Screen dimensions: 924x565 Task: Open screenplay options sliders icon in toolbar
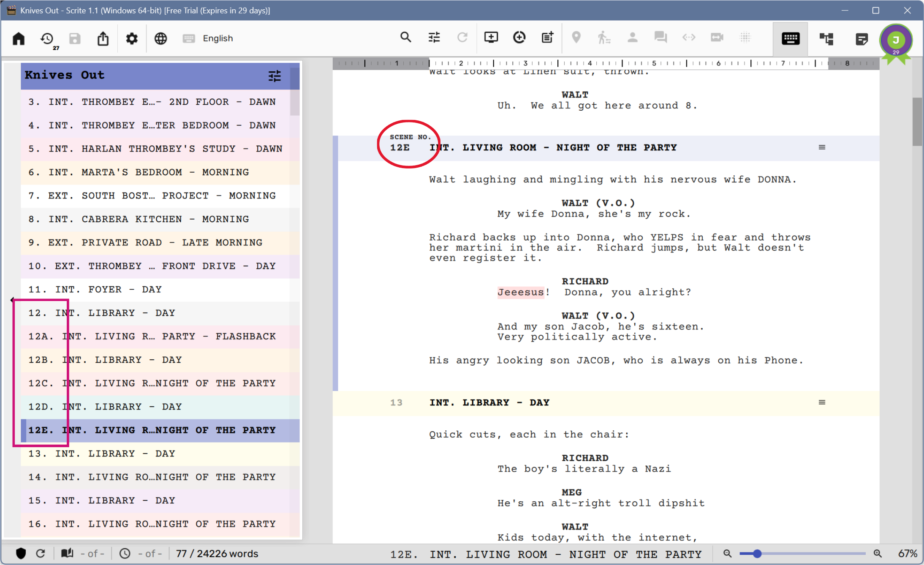(434, 37)
